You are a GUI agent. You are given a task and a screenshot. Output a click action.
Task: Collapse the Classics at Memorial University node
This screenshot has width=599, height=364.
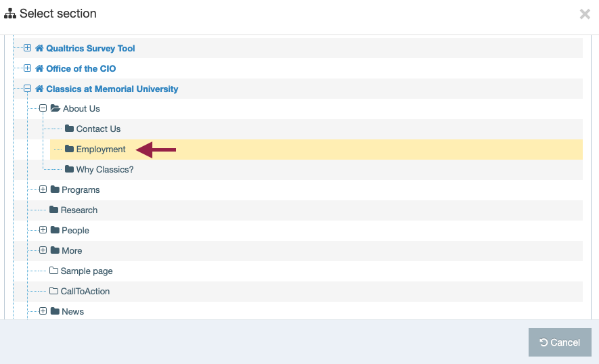[28, 89]
